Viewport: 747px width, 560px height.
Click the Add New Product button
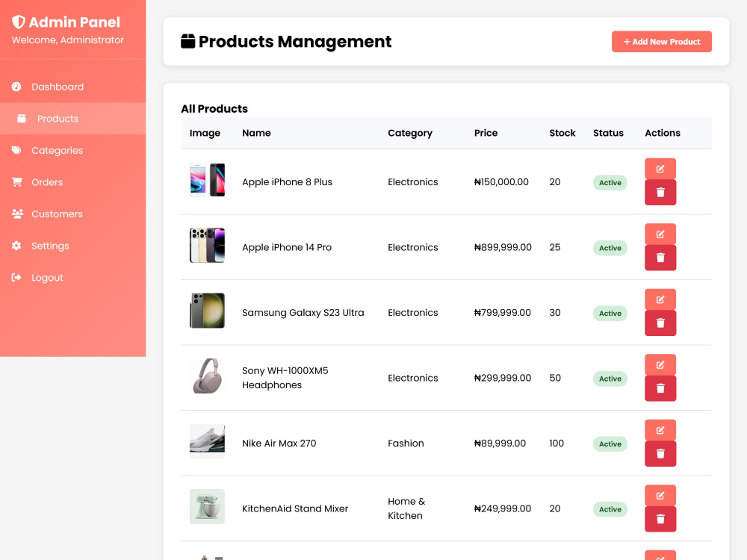click(x=661, y=41)
